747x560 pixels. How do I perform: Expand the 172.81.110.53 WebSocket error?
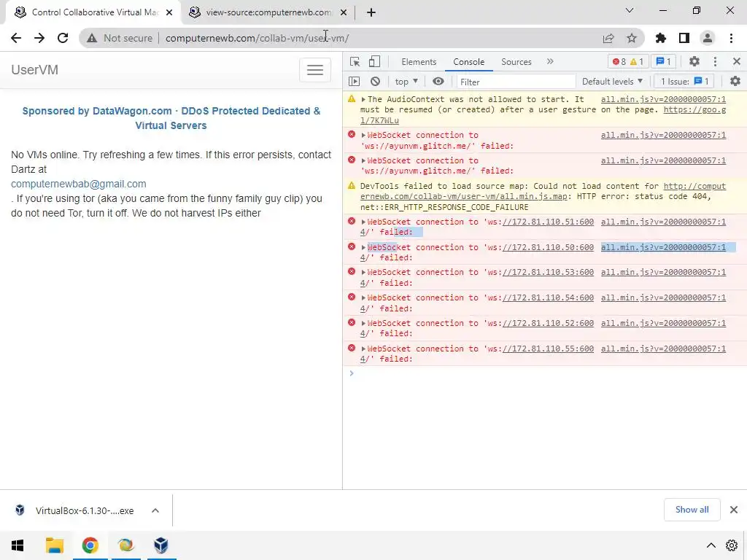[363, 273]
